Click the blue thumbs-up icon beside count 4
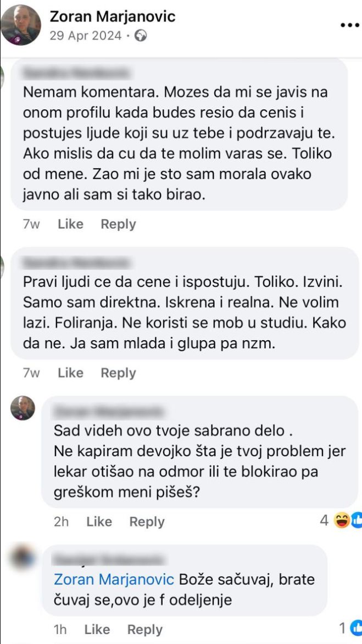The image size is (362, 644). pyautogui.click(x=357, y=520)
